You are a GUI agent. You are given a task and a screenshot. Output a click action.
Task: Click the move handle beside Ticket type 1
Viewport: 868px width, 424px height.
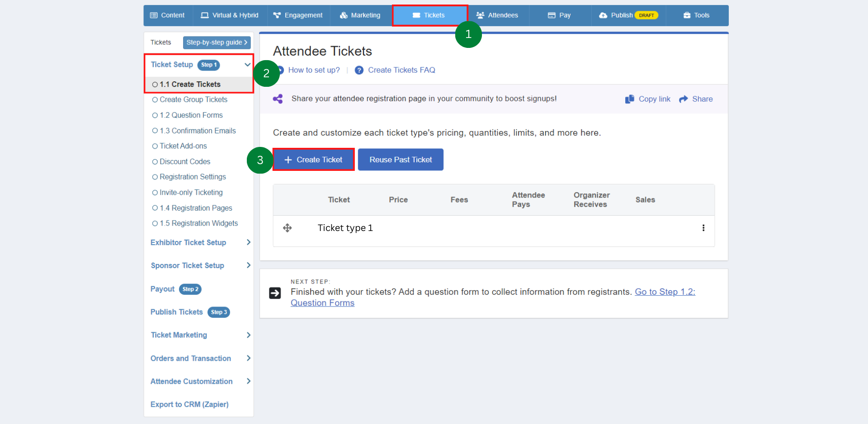click(288, 228)
